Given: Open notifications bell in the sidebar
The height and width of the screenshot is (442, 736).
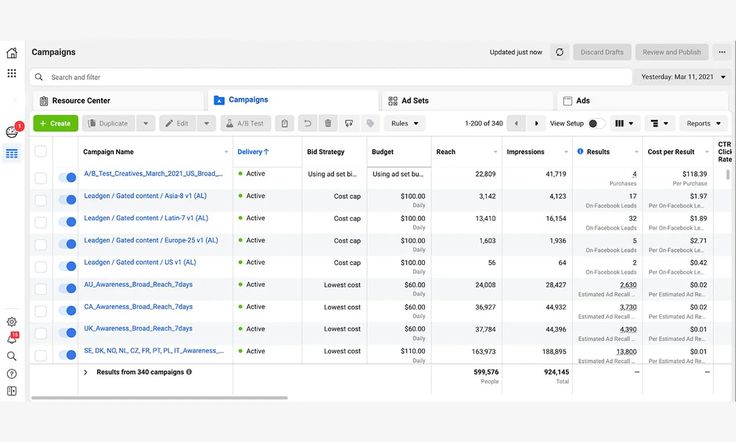Looking at the screenshot, I should [x=12, y=339].
